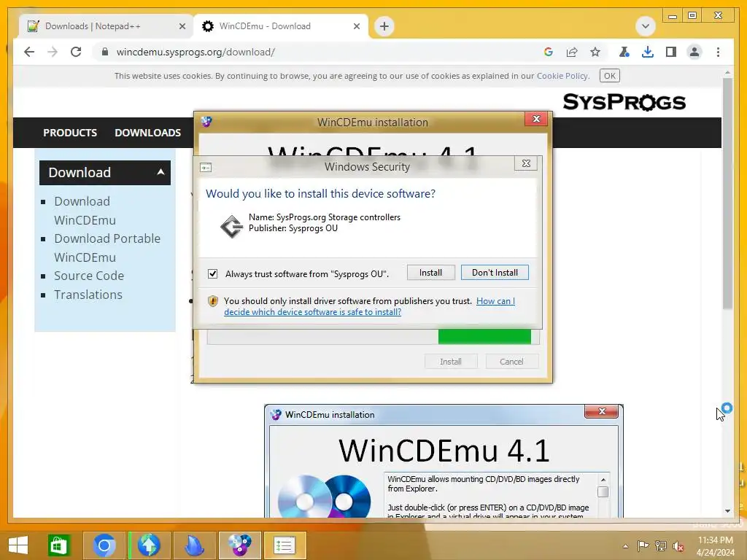
Task: Click the page scrollbar down arrow
Action: click(x=727, y=511)
